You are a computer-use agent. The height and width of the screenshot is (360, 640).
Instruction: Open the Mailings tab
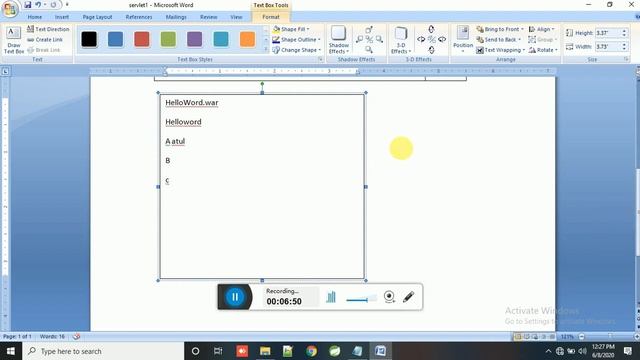pyautogui.click(x=176, y=17)
